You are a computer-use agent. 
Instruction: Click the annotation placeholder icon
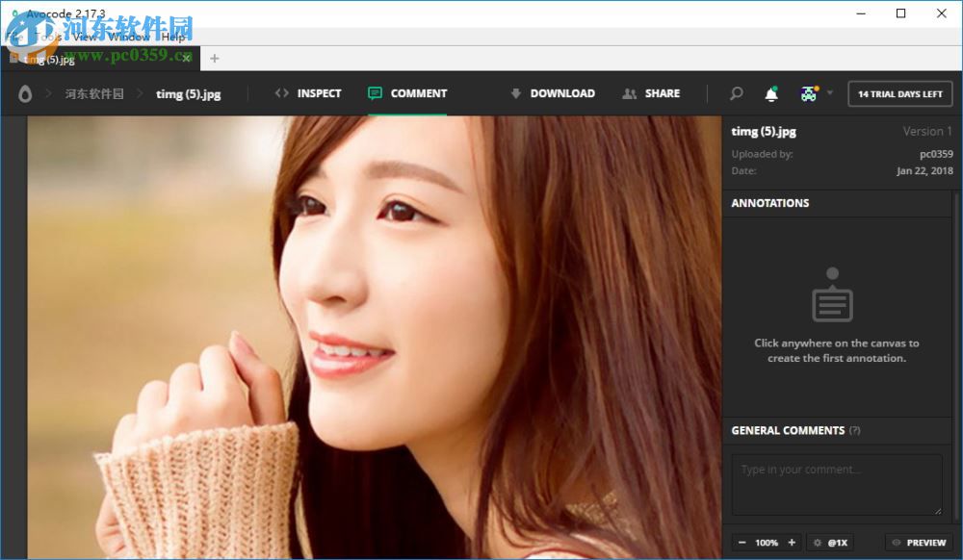(x=832, y=294)
